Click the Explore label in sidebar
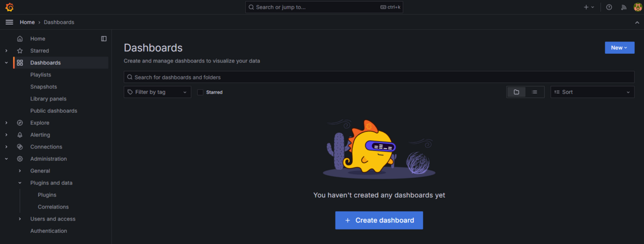 [40, 123]
